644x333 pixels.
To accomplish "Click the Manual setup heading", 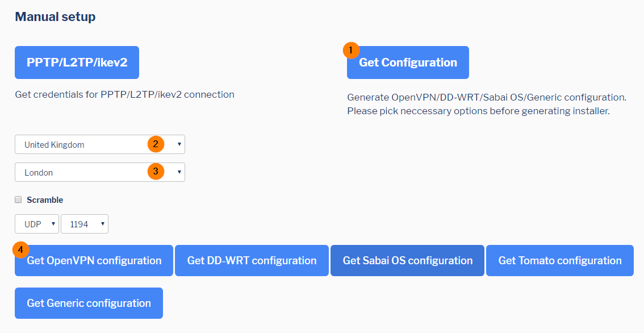I will (55, 17).
